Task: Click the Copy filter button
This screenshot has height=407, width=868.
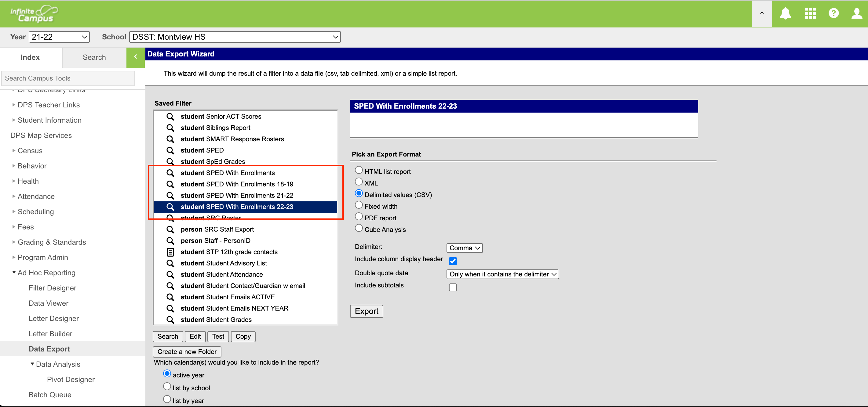Action: point(243,337)
